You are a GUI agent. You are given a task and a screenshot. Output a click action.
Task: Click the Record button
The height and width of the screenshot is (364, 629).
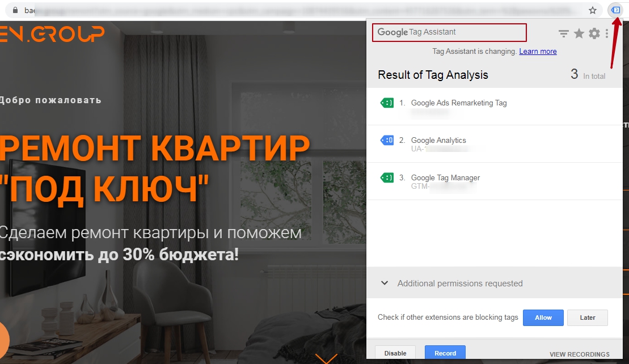click(x=445, y=353)
